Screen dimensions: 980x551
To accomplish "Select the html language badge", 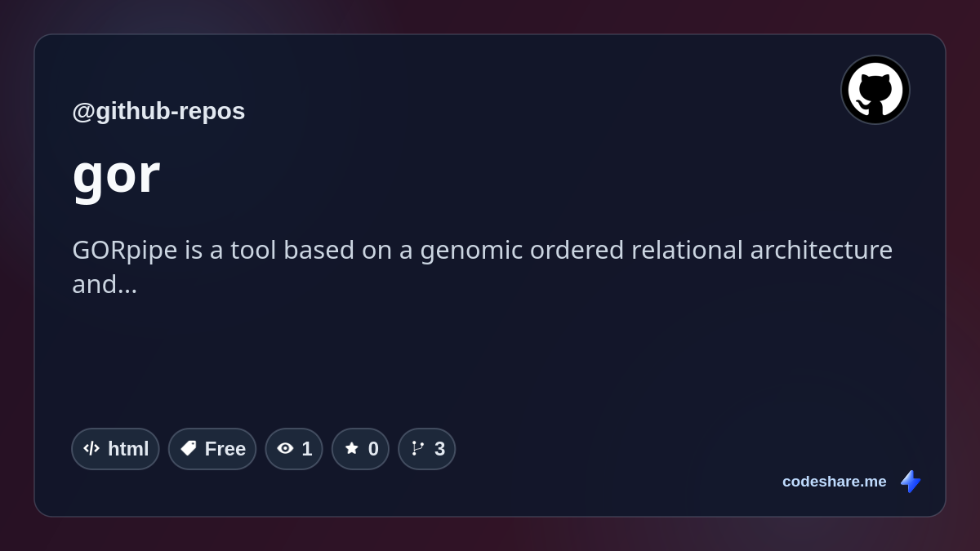I will tap(115, 449).
